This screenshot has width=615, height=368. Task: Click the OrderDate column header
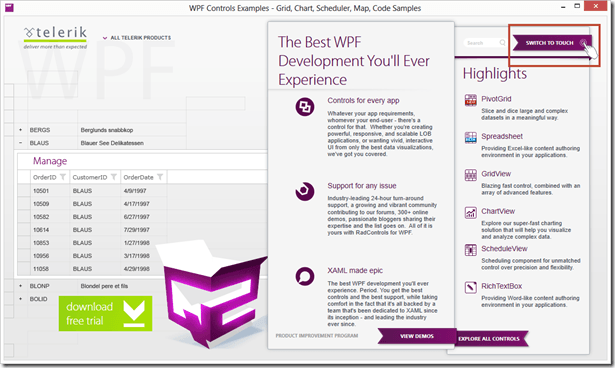tap(144, 177)
